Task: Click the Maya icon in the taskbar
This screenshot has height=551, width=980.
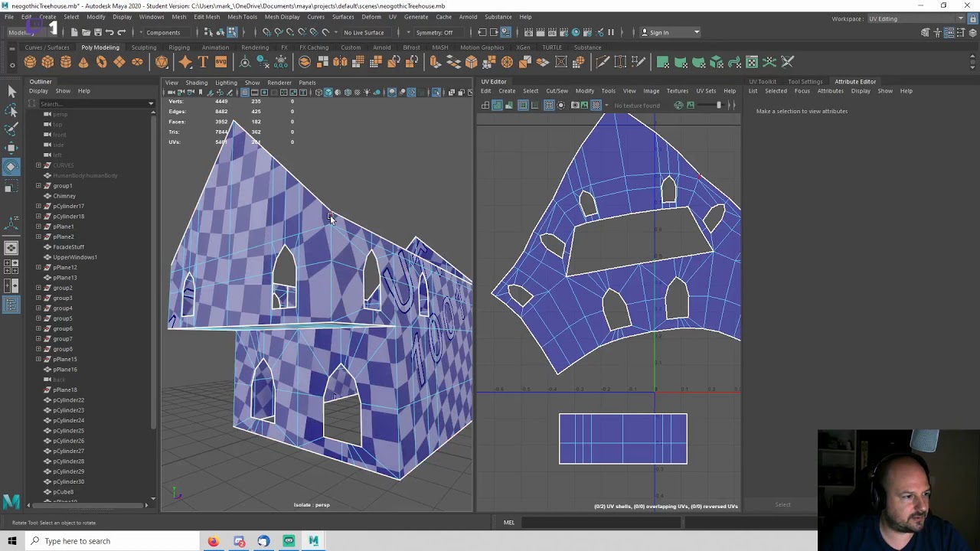Action: 313,541
